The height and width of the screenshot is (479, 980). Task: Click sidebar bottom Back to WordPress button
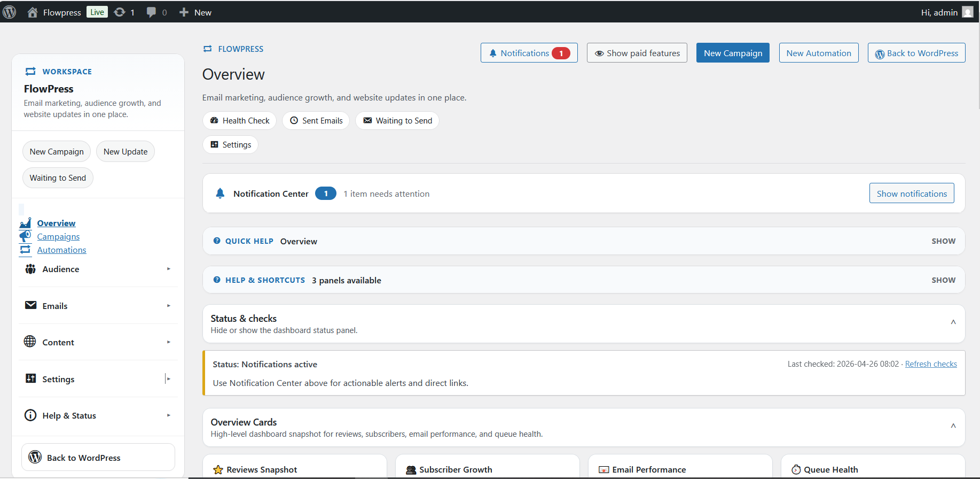(98, 457)
